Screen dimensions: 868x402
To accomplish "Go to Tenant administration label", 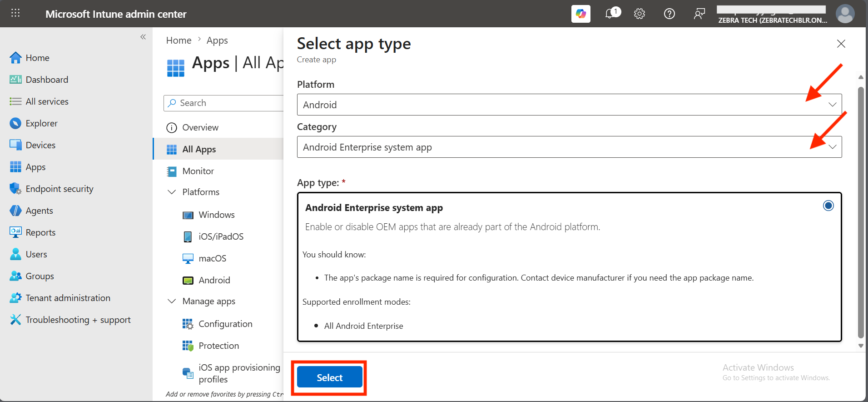I will click(68, 298).
